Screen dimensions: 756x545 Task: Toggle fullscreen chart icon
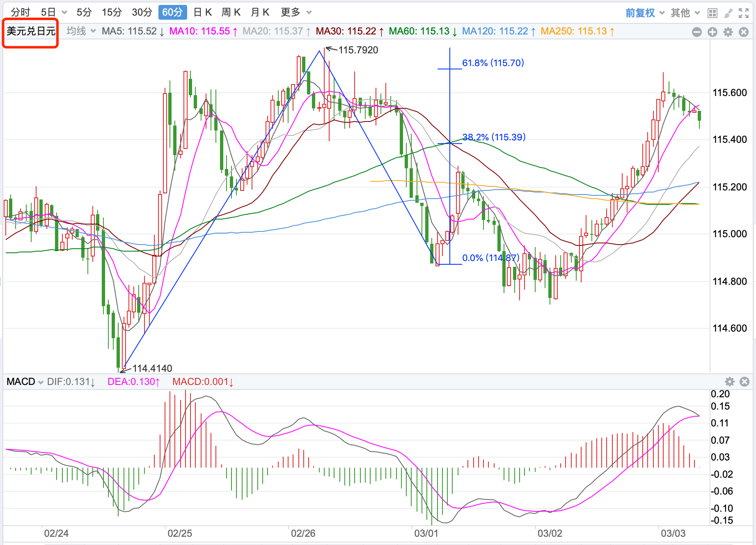pyautogui.click(x=744, y=13)
